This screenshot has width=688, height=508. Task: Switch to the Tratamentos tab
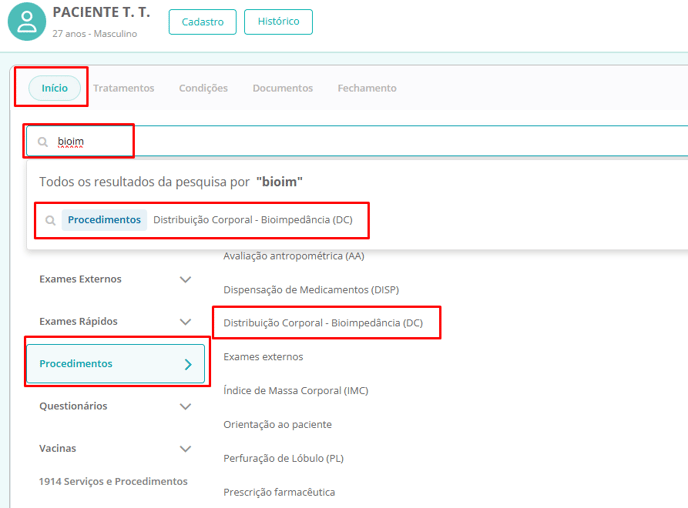tap(124, 88)
